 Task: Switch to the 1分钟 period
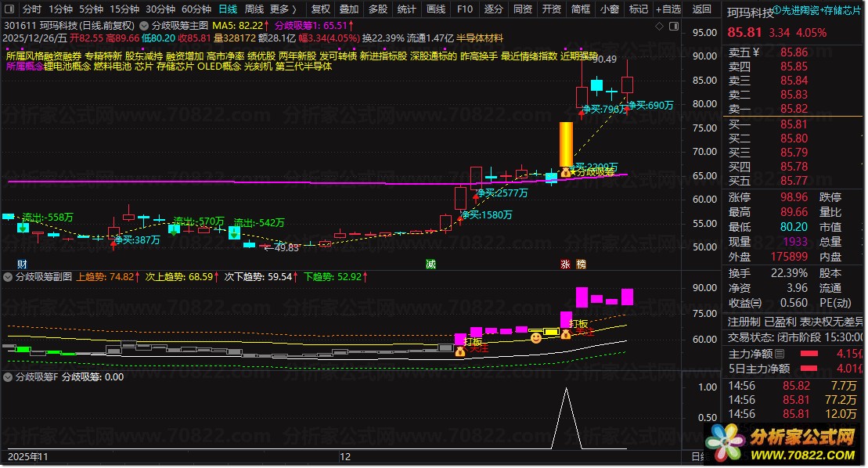click(60, 9)
